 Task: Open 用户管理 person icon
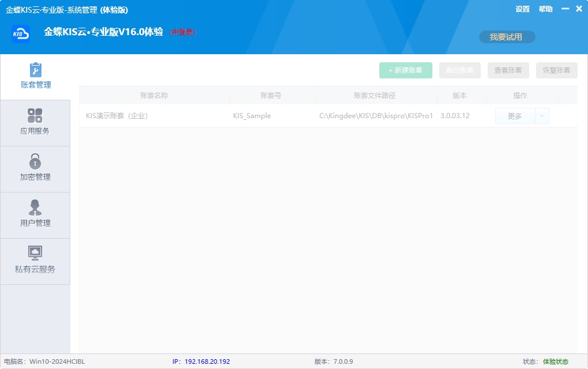(x=35, y=208)
